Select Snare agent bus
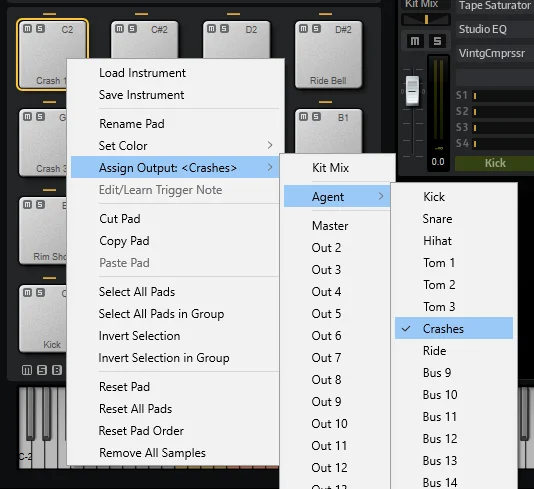Viewport: 534px width, 489px height. pyautogui.click(x=454, y=219)
